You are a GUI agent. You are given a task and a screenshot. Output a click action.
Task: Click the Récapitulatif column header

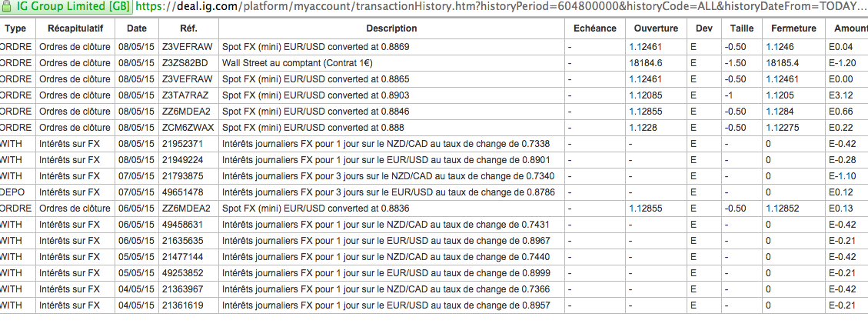(75, 28)
